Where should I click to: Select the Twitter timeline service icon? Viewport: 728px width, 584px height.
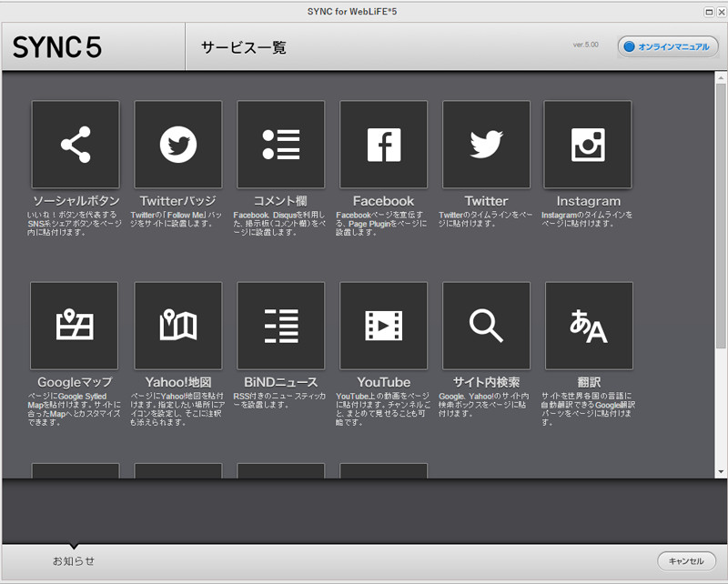point(486,144)
